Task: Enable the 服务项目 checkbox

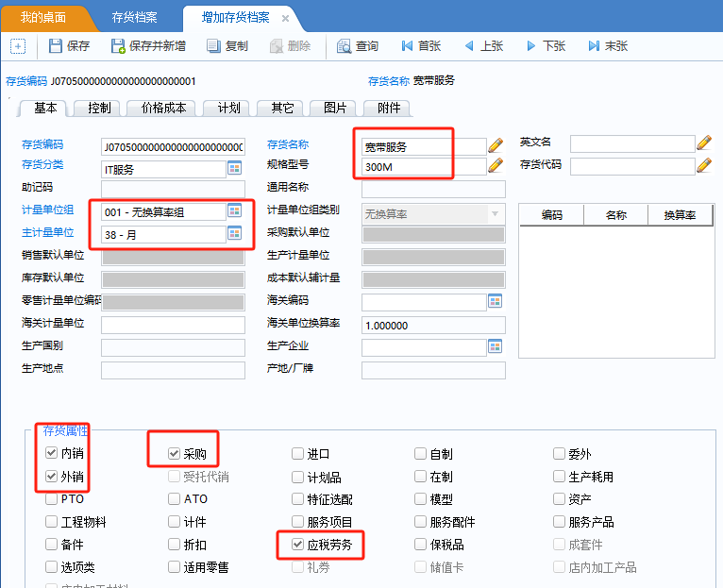Action: [x=298, y=522]
